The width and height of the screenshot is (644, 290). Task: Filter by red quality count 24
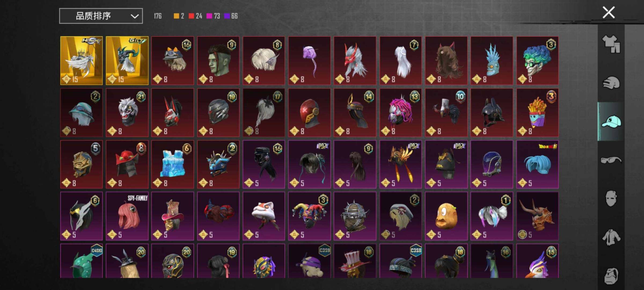195,16
